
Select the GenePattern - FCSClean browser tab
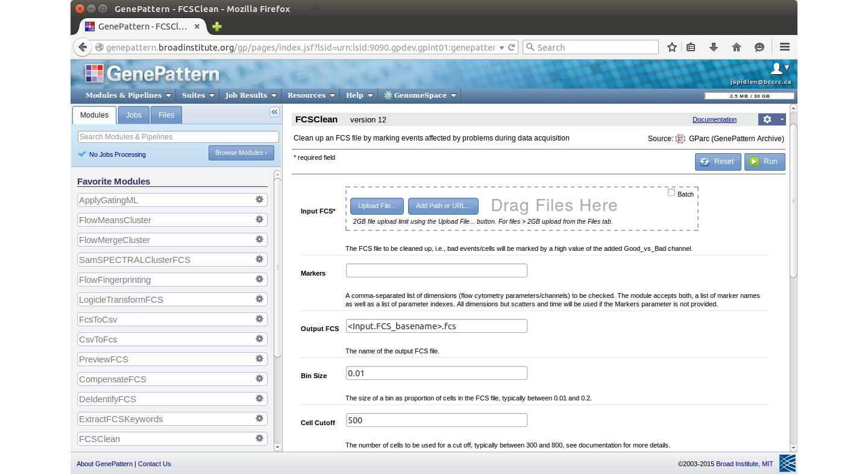[x=143, y=27]
